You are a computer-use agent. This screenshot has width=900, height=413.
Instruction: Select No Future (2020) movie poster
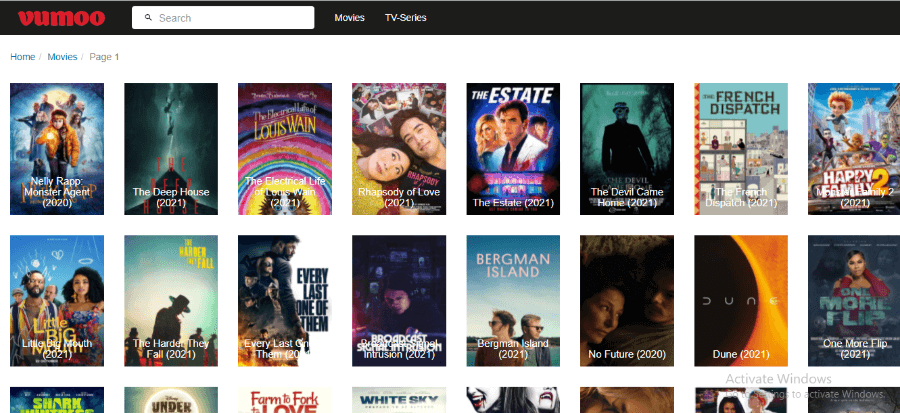(627, 301)
